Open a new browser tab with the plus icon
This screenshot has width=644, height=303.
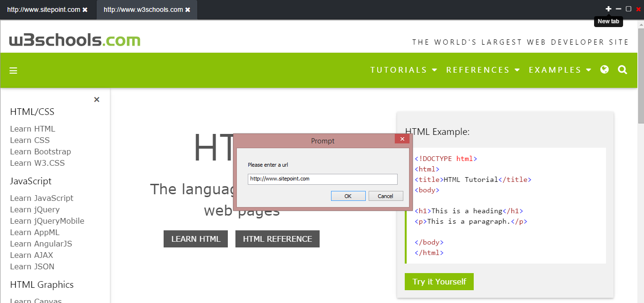(608, 8)
